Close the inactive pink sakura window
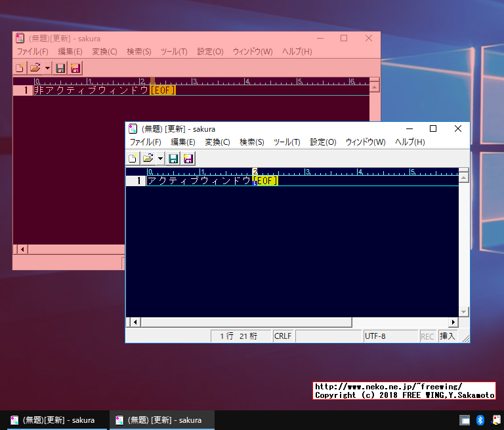The height and width of the screenshot is (430, 504). point(369,38)
